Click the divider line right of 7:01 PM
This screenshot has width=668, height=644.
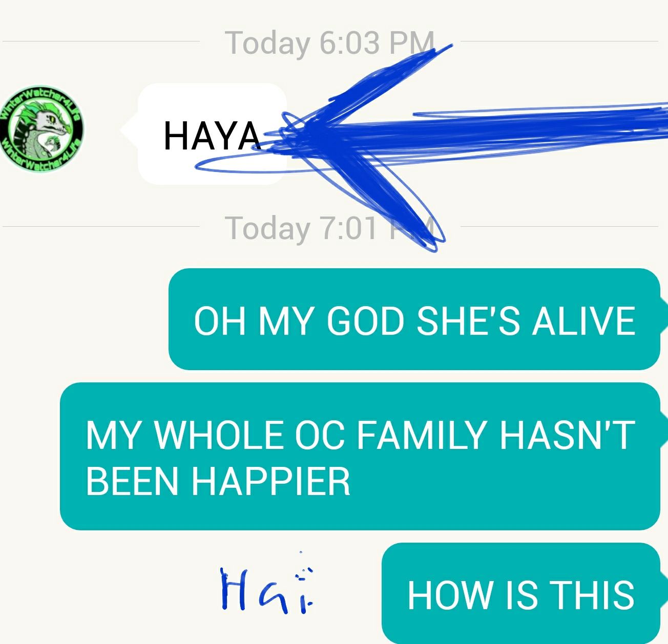559,227
